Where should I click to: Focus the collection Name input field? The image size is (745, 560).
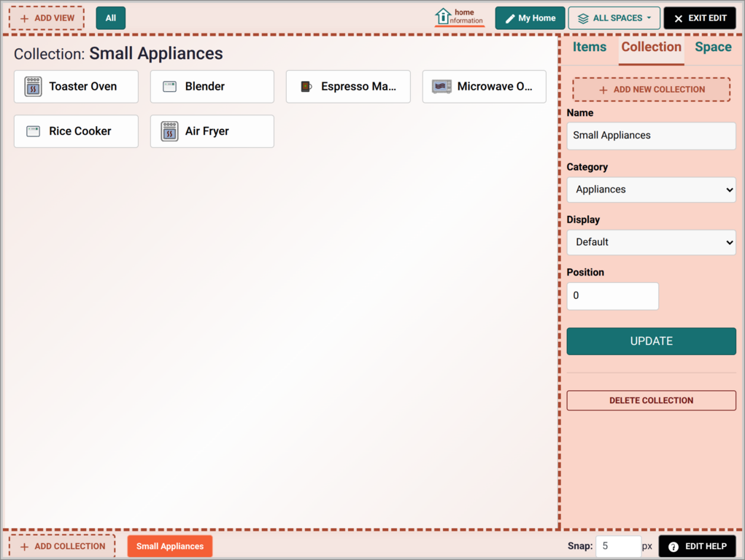pos(651,136)
